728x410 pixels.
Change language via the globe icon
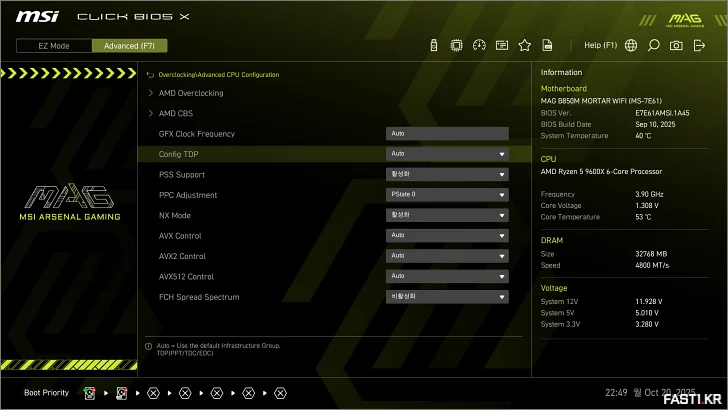[x=630, y=45]
